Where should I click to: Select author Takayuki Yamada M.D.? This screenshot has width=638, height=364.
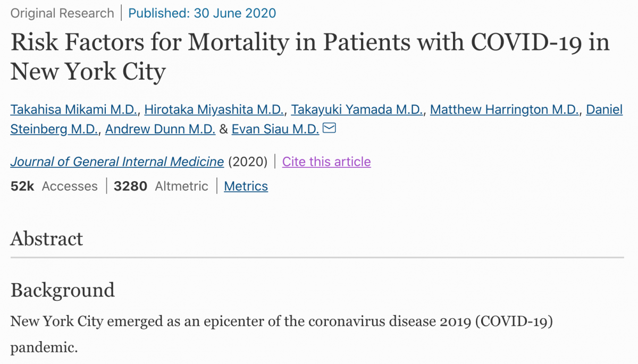coord(358,110)
